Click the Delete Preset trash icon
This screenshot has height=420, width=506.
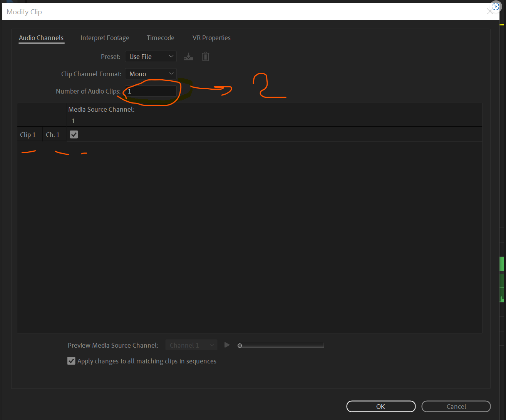(x=206, y=57)
